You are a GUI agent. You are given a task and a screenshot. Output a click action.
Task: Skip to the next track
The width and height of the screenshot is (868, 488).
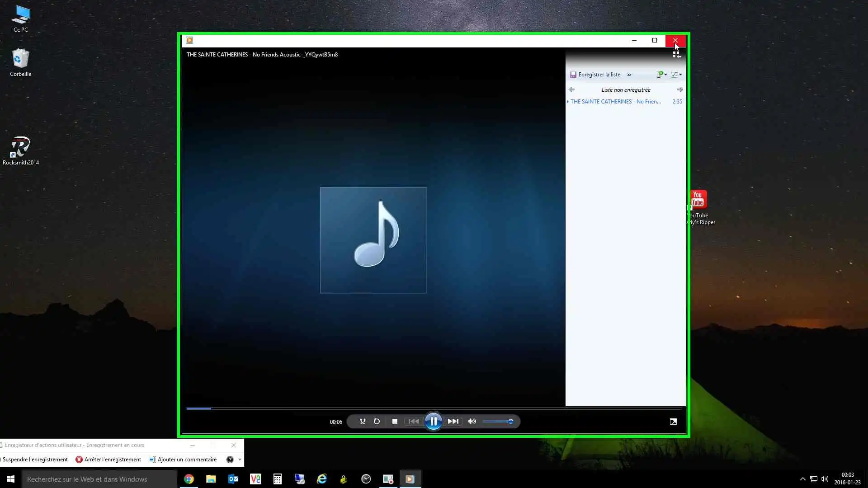453,422
